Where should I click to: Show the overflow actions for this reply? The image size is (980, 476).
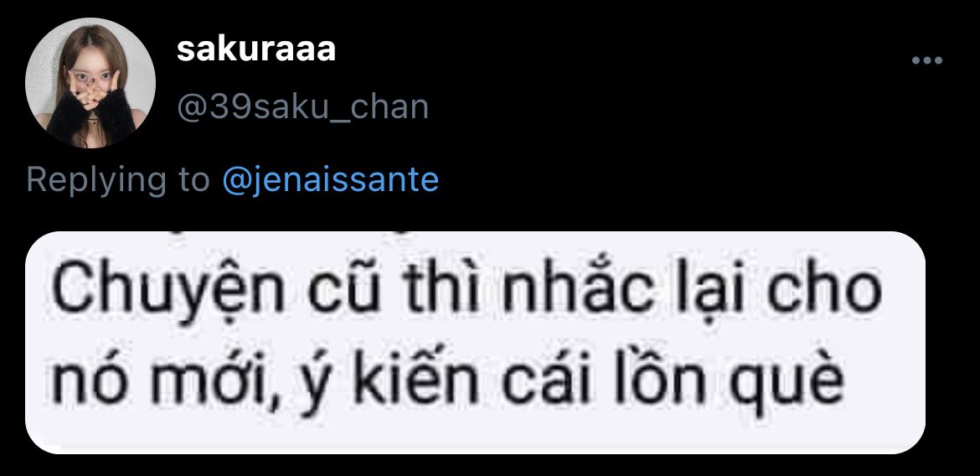[926, 60]
